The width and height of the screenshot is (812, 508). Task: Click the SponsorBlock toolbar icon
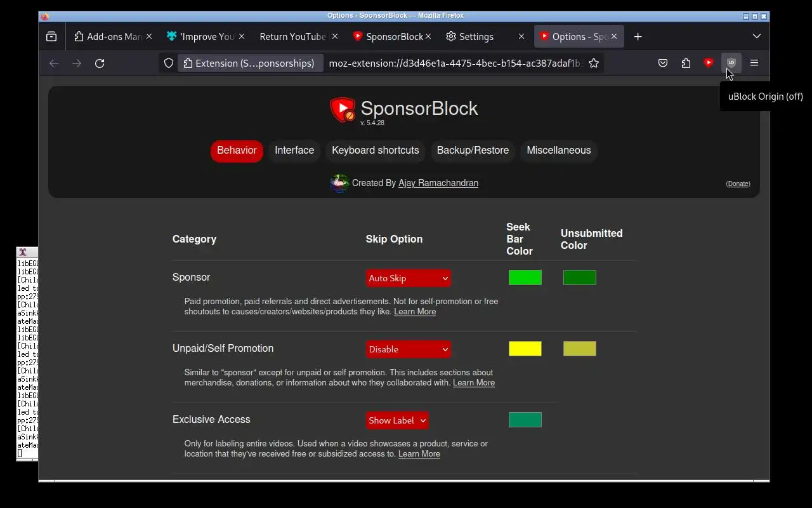[x=709, y=63]
